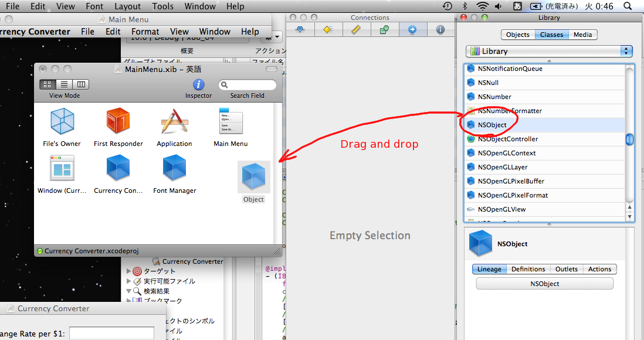Select NSOpenGLPixelBuffer in the class list
The width and height of the screenshot is (644, 340).
coord(545,181)
